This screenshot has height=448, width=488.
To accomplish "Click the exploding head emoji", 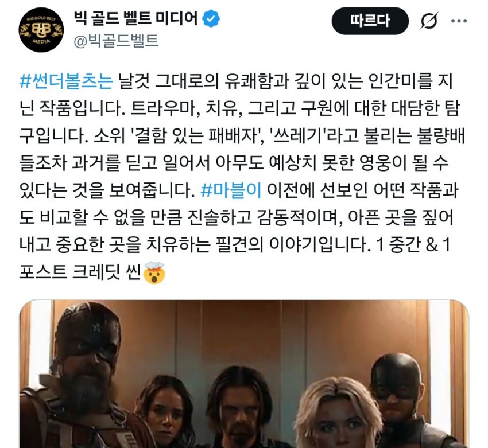I will [154, 272].
